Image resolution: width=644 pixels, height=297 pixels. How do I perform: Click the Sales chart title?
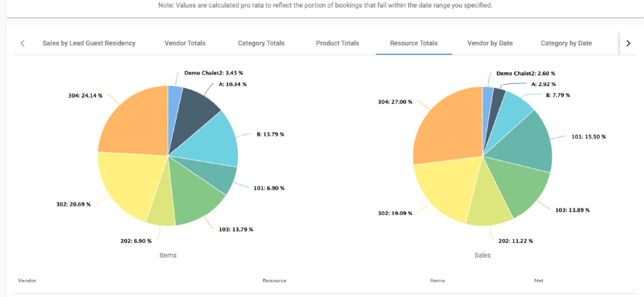(x=483, y=255)
